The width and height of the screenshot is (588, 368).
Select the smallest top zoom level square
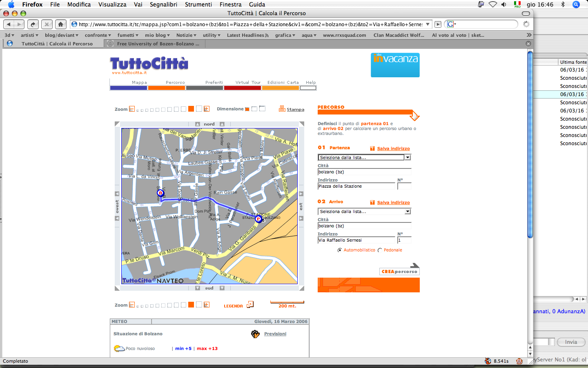point(138,110)
